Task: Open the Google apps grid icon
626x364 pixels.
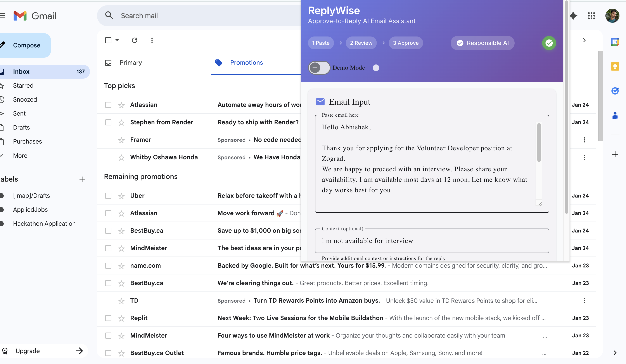Action: [591, 16]
